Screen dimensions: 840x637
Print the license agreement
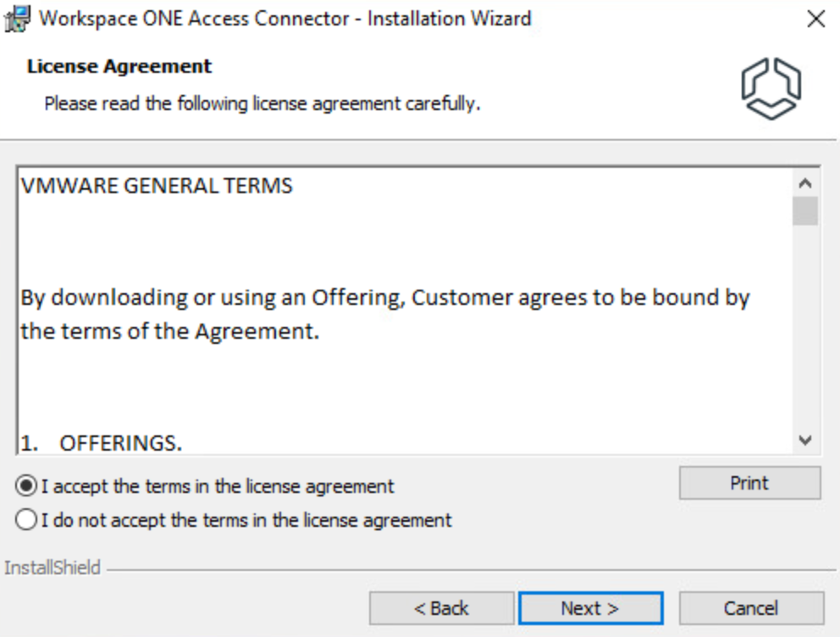(749, 483)
